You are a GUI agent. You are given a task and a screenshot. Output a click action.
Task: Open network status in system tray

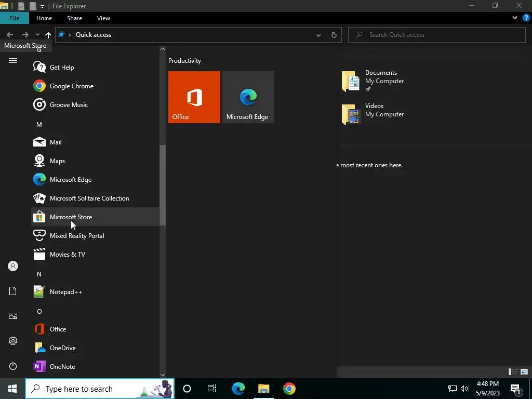click(453, 389)
